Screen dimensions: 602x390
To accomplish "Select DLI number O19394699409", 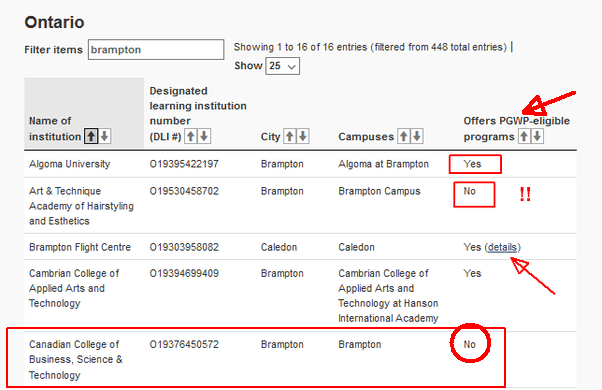I will coord(184,273).
